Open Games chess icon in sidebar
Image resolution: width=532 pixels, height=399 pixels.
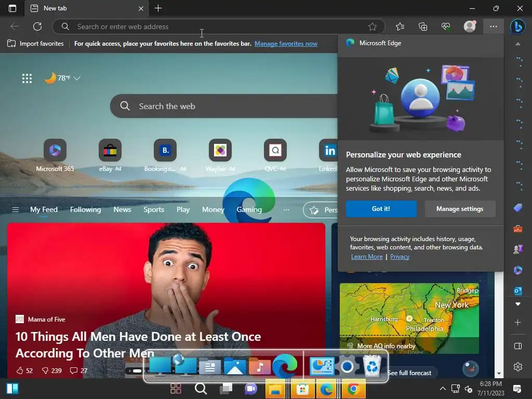coord(518,249)
